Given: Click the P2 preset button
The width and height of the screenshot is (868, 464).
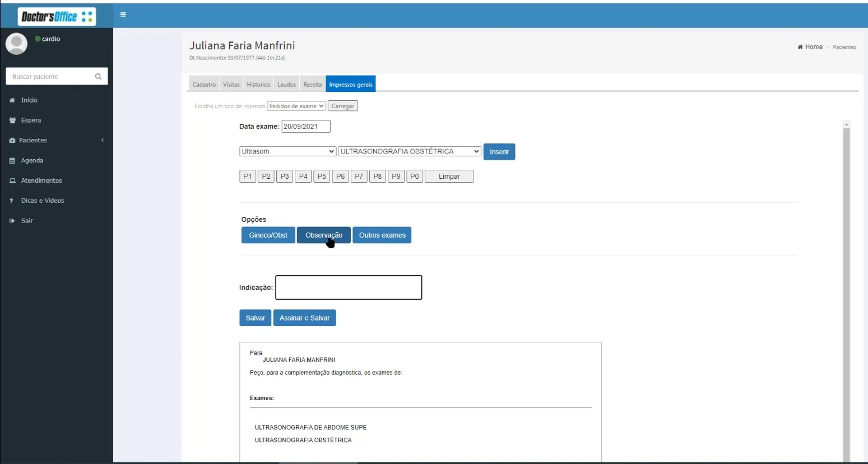Looking at the screenshot, I should (266, 177).
